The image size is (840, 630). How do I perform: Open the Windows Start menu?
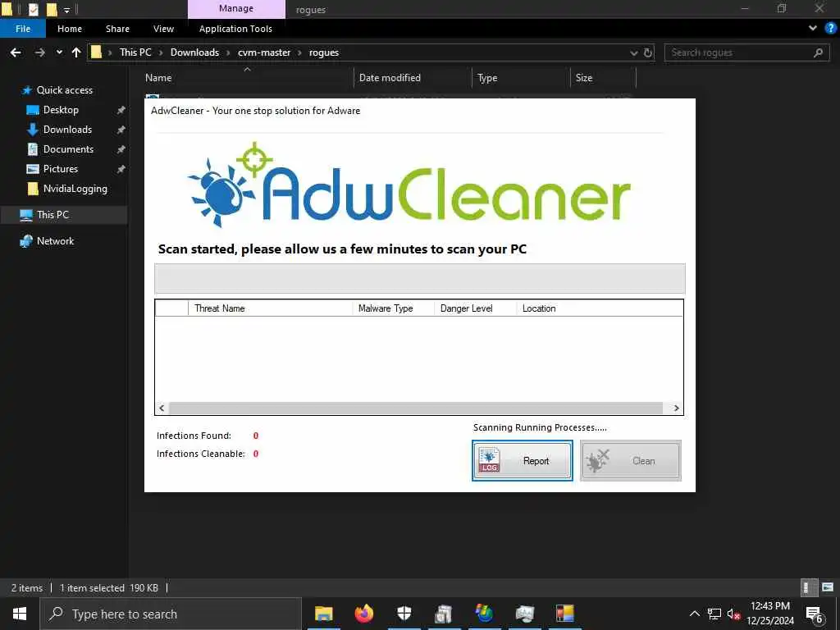[x=20, y=614]
